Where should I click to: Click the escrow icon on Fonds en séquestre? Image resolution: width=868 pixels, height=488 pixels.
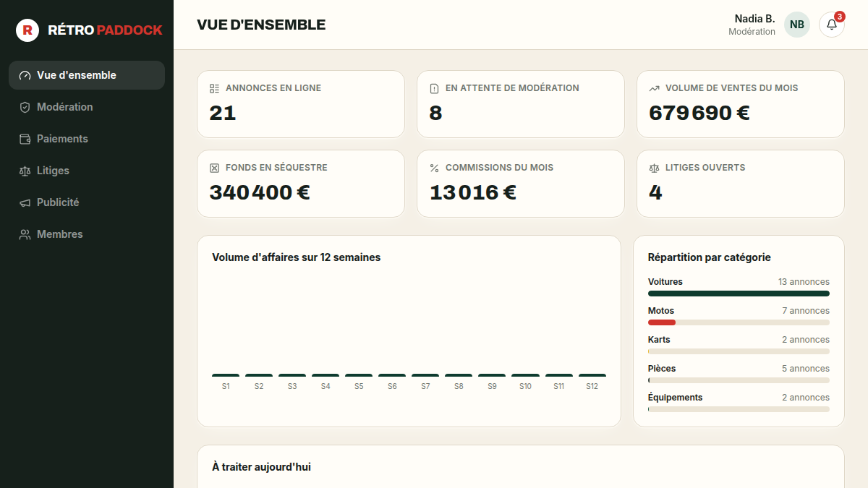click(214, 168)
